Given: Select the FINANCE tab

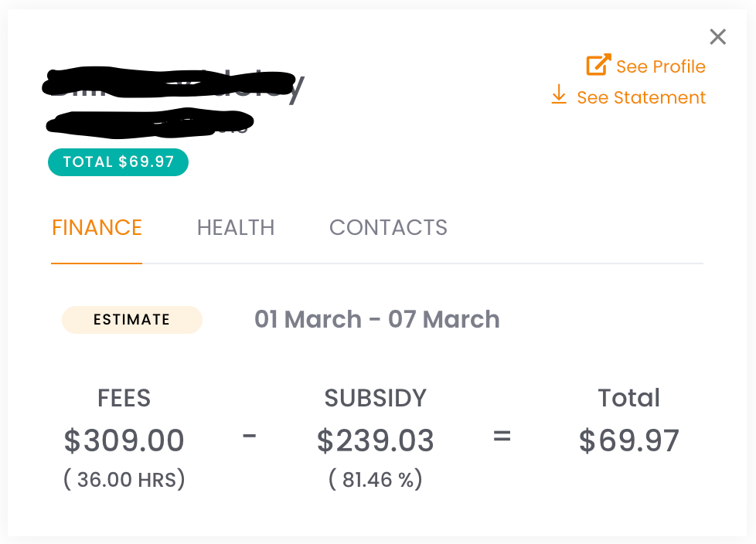Looking at the screenshot, I should [x=97, y=228].
